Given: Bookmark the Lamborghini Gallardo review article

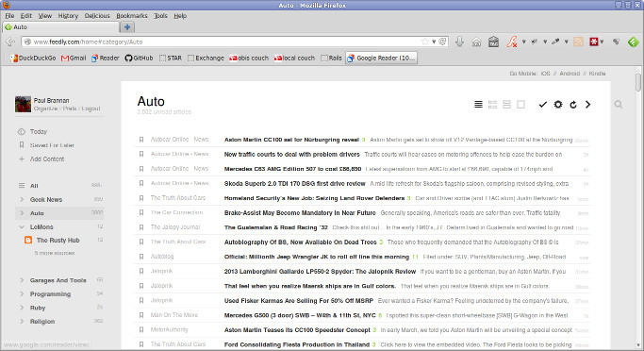Looking at the screenshot, I should point(141,271).
